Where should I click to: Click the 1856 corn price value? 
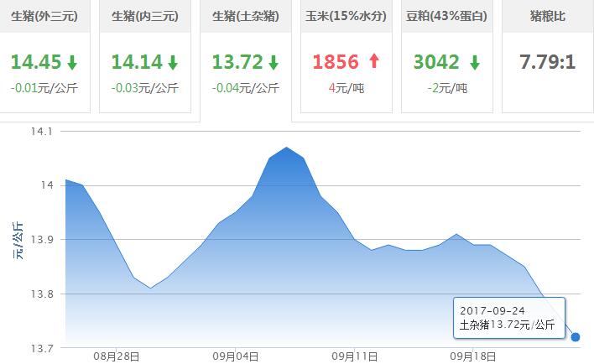336,62
